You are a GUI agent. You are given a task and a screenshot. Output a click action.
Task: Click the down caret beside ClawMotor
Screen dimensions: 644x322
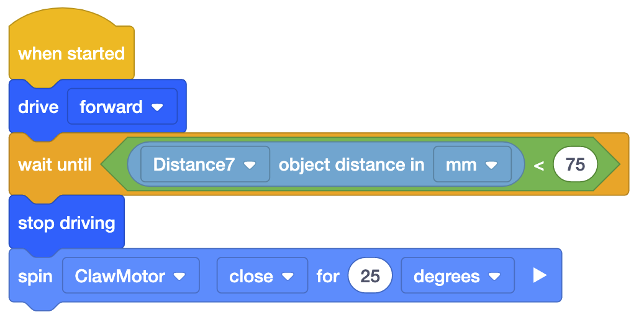179,276
